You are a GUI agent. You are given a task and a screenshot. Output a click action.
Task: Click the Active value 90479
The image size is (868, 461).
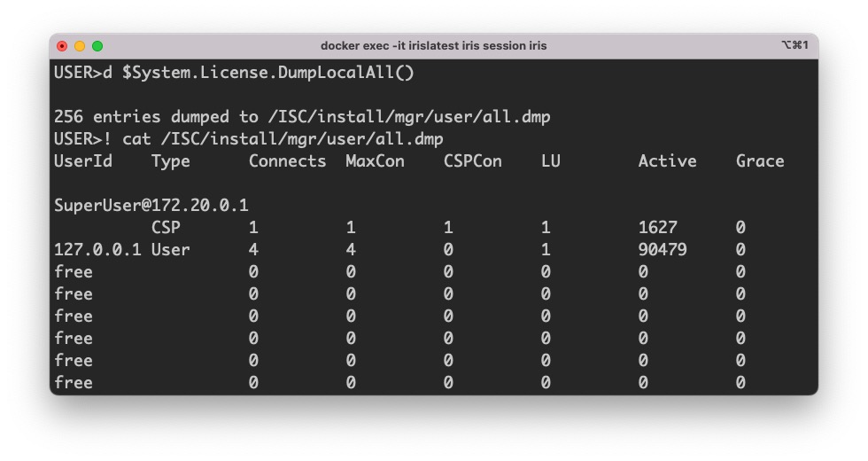pos(663,250)
